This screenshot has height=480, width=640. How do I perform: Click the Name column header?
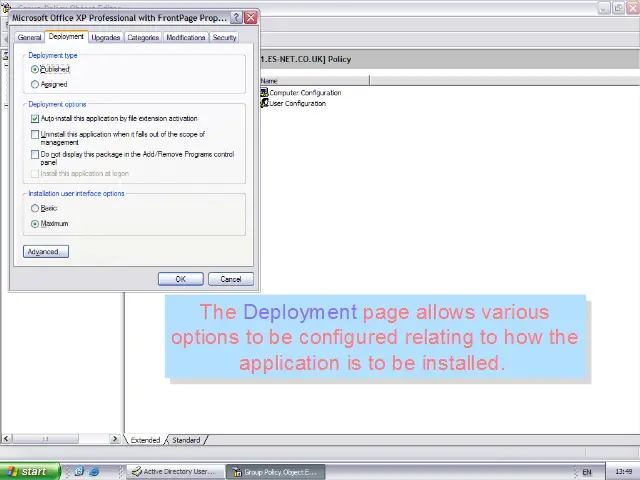(314, 80)
